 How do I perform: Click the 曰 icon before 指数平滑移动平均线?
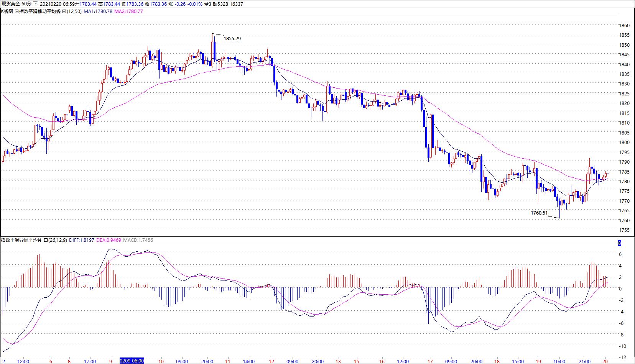click(17, 11)
